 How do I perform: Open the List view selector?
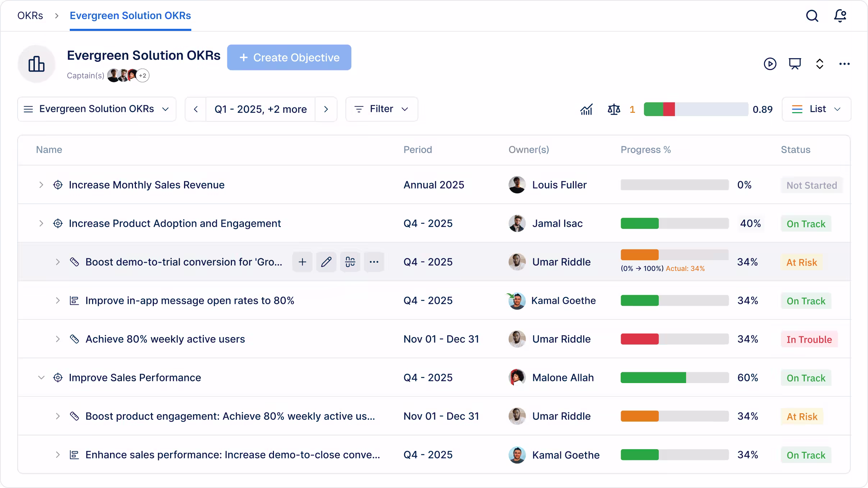[816, 109]
